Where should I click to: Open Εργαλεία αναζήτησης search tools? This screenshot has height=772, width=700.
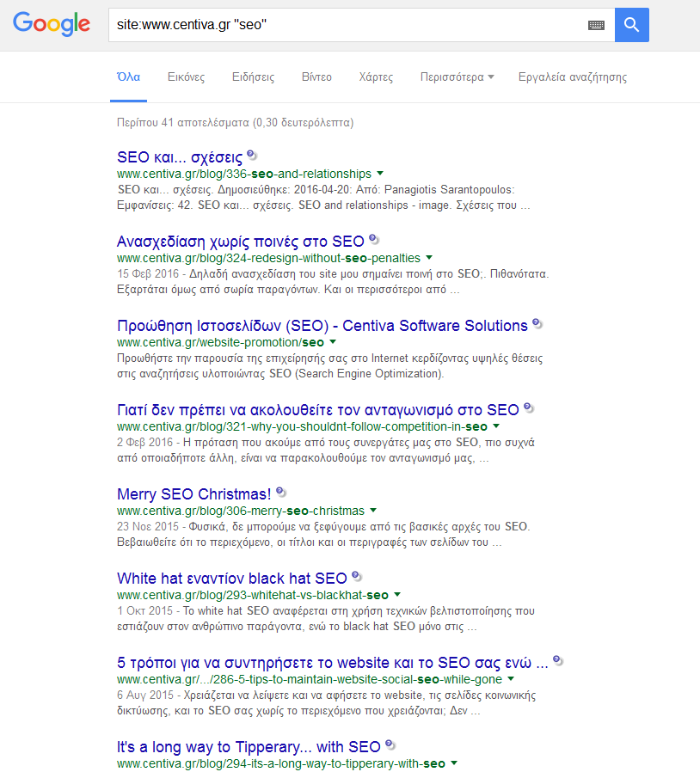tap(573, 77)
